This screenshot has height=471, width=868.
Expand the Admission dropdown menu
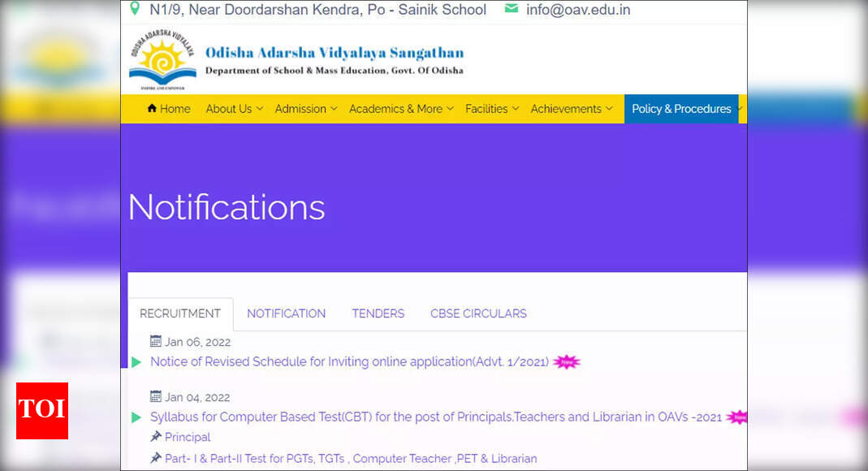click(305, 109)
